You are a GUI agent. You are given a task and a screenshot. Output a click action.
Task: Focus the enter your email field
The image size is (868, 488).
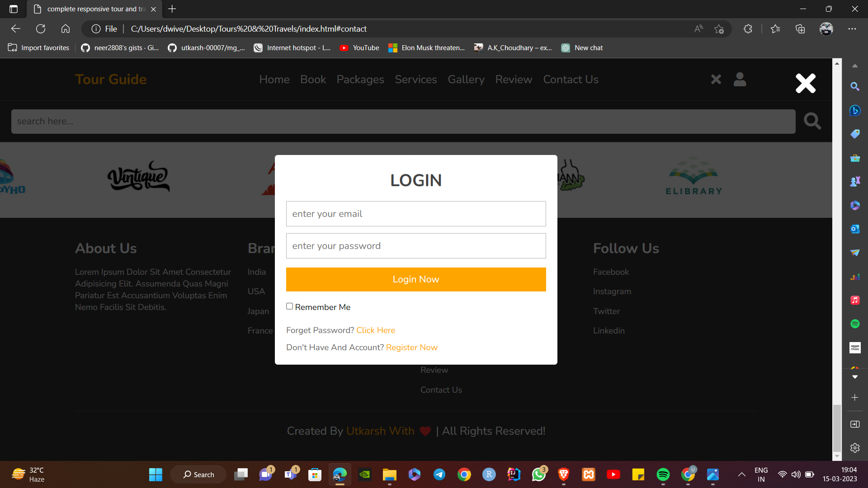pyautogui.click(x=415, y=214)
